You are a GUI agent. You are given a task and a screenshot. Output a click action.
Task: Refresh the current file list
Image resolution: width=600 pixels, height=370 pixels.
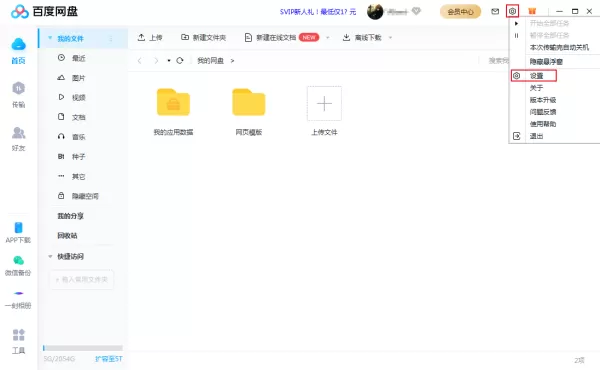click(x=179, y=60)
